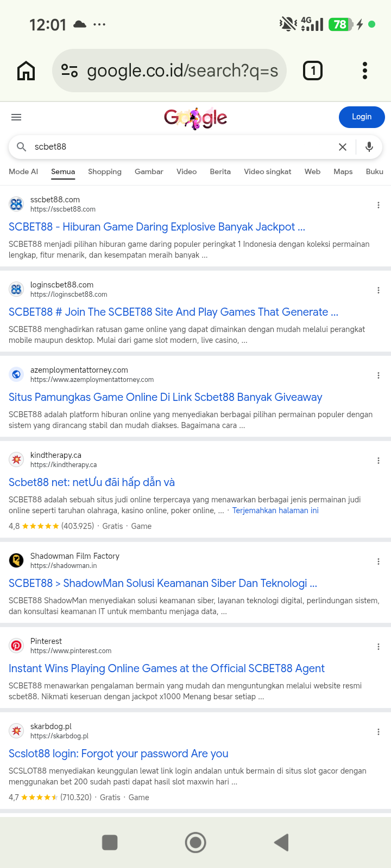Image resolution: width=391 pixels, height=868 pixels.
Task: Open the azemploymentattorney.com result title link
Action: pos(166,397)
